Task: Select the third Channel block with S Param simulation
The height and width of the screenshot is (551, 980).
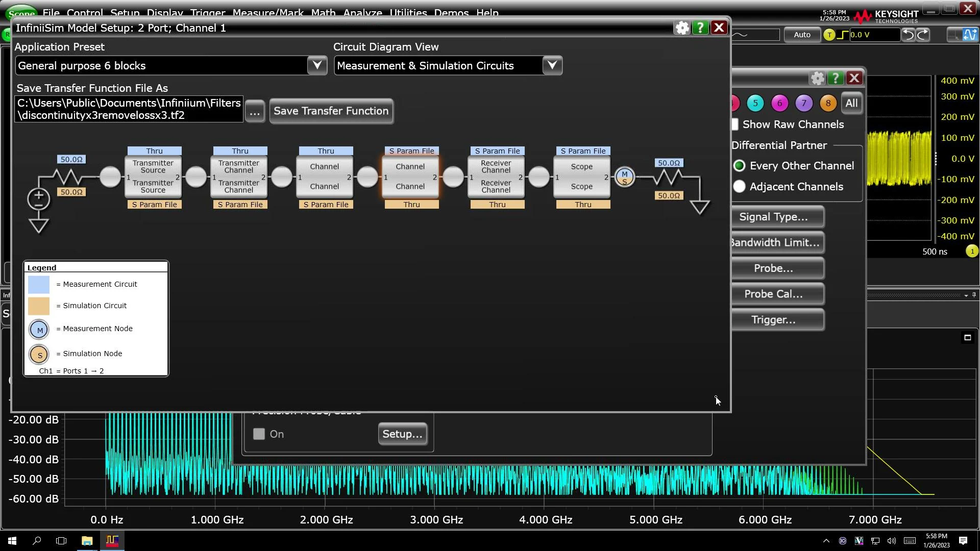Action: pyautogui.click(x=325, y=177)
